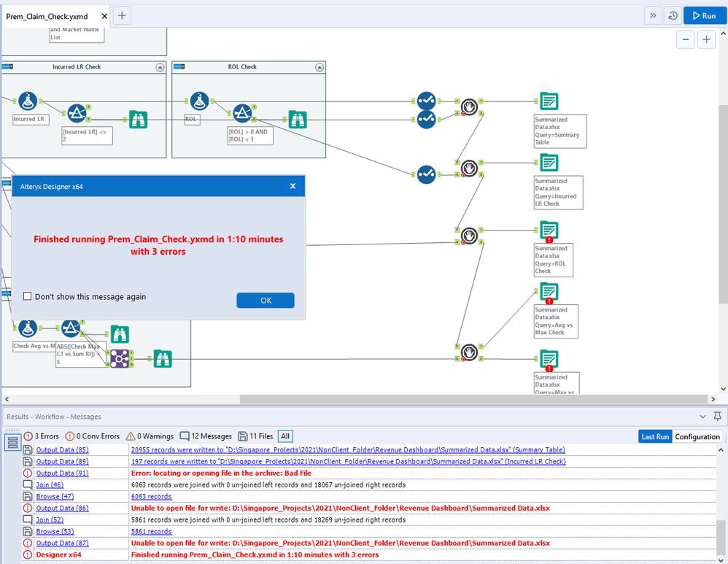The width and height of the screenshot is (728, 564).
Task: Close the Prem_Claim_Check.yxmd tab
Action: click(x=104, y=16)
